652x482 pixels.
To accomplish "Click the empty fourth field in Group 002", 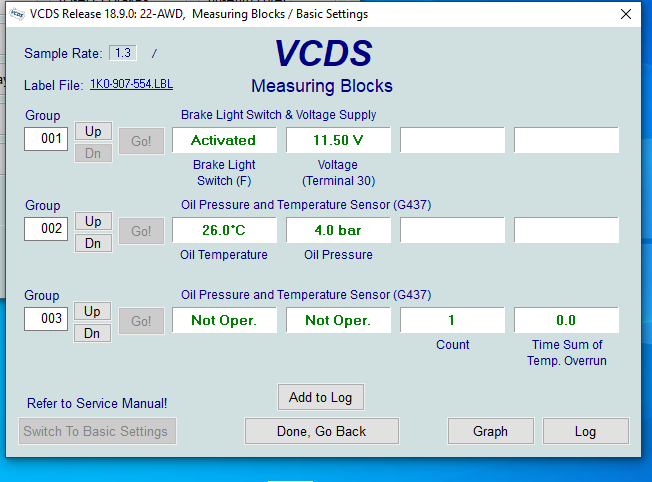I will click(566, 230).
